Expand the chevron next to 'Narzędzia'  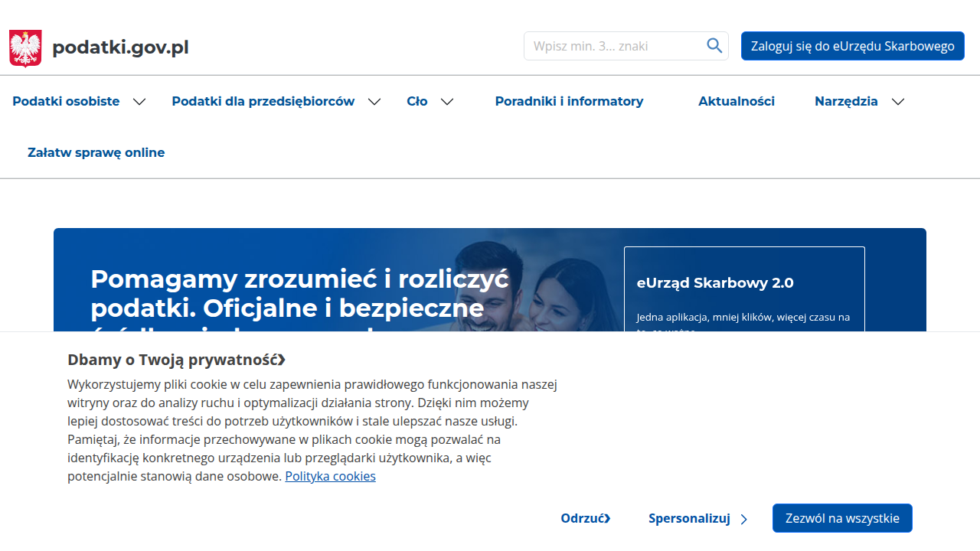898,102
